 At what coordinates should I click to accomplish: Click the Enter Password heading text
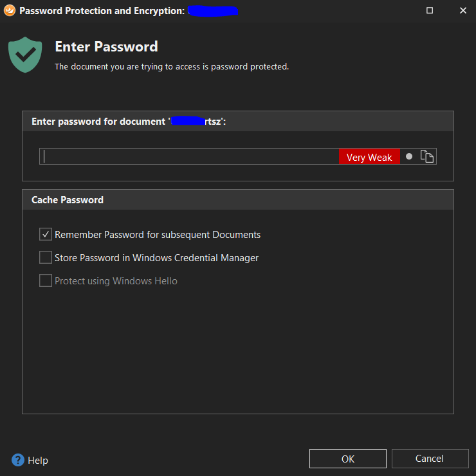[x=106, y=47]
